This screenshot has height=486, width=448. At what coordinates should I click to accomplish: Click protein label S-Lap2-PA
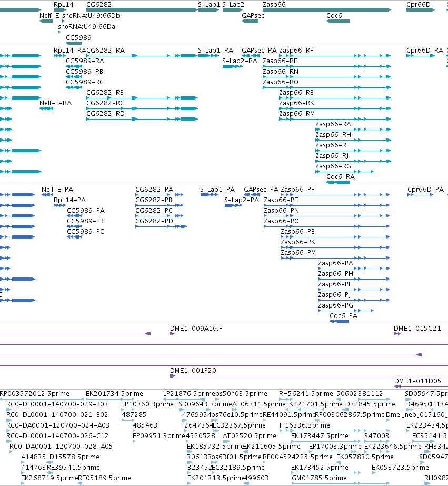pos(242,200)
